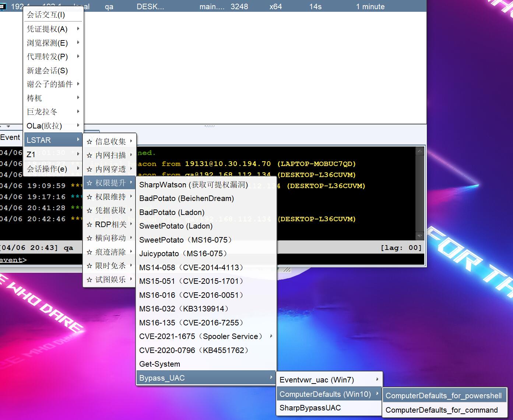
Task: Open ☆ 内网扫描 submenu
Action: tap(110, 155)
